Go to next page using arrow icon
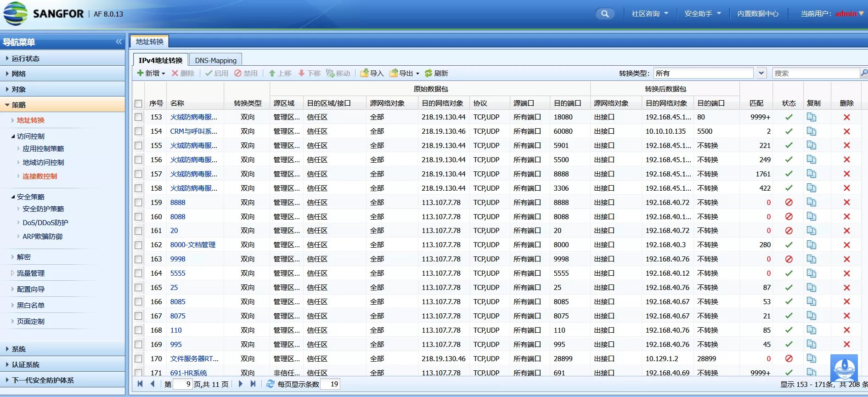Viewport: 868px width, 397px height. coord(241,384)
